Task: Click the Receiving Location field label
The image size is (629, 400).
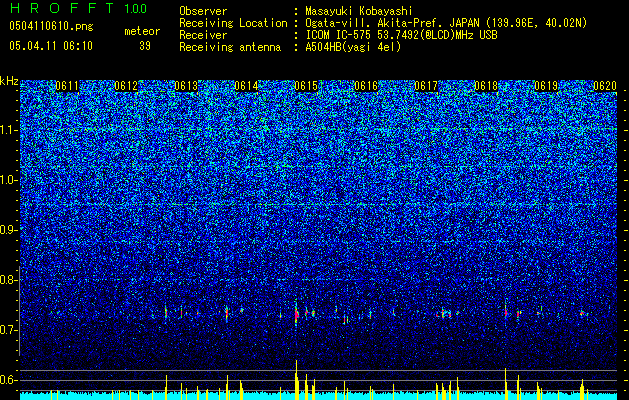Action: click(233, 23)
